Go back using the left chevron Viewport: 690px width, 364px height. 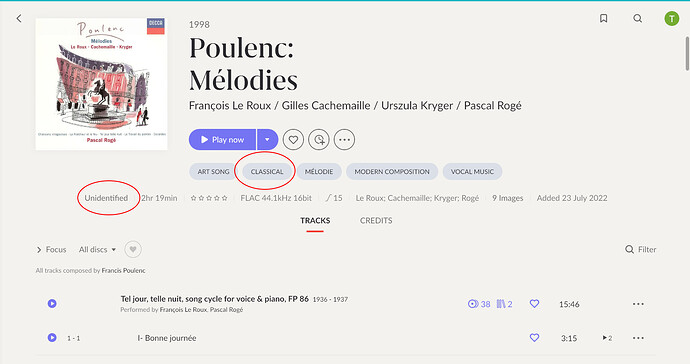19,18
